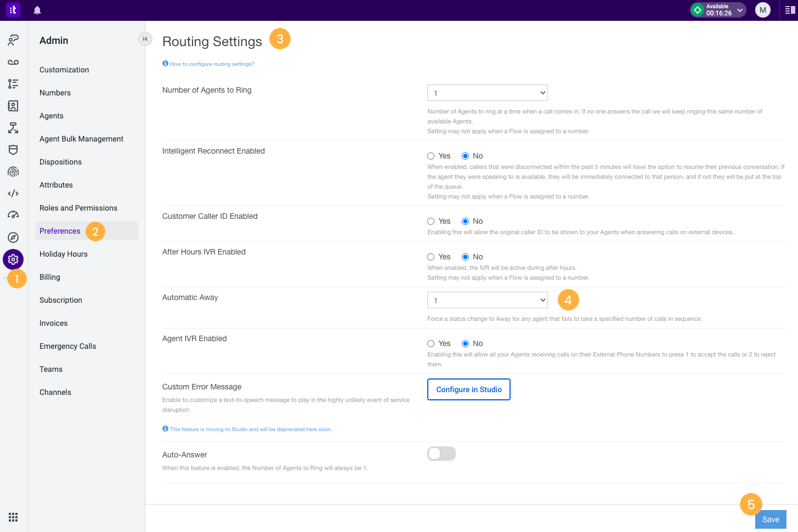Open Billing in Admin menu
This screenshot has height=532, width=798.
coord(50,277)
